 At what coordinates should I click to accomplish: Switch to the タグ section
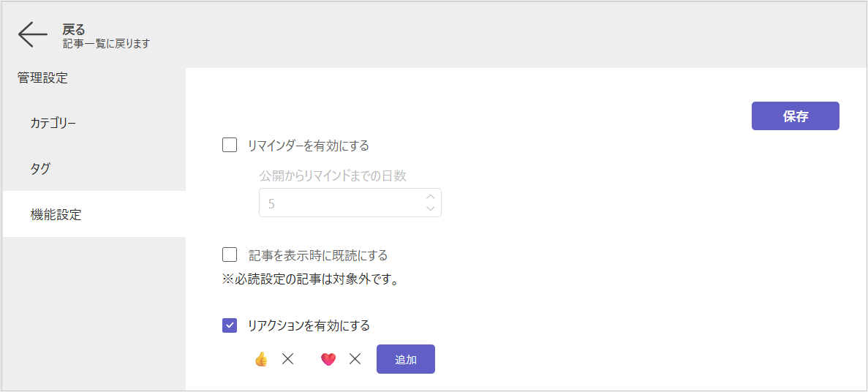[41, 168]
